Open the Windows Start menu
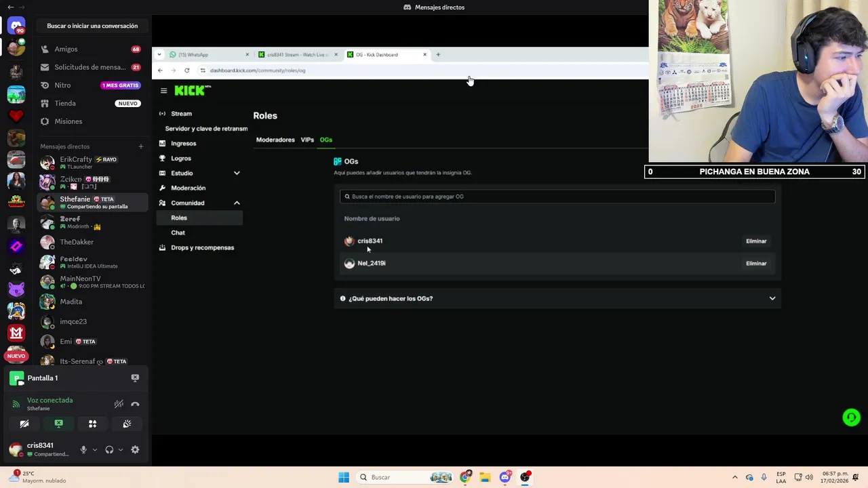Screen dimensions: 868x488 tap(344, 477)
